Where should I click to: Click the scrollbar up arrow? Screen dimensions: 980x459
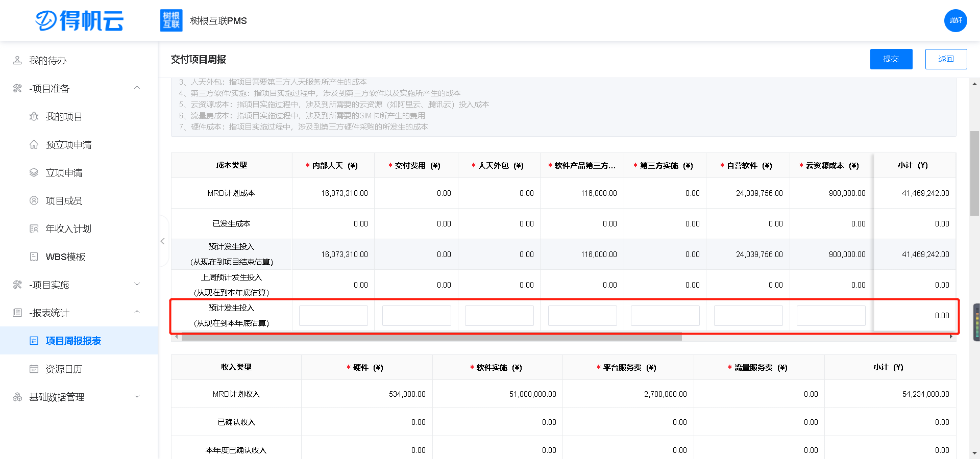coord(974,84)
